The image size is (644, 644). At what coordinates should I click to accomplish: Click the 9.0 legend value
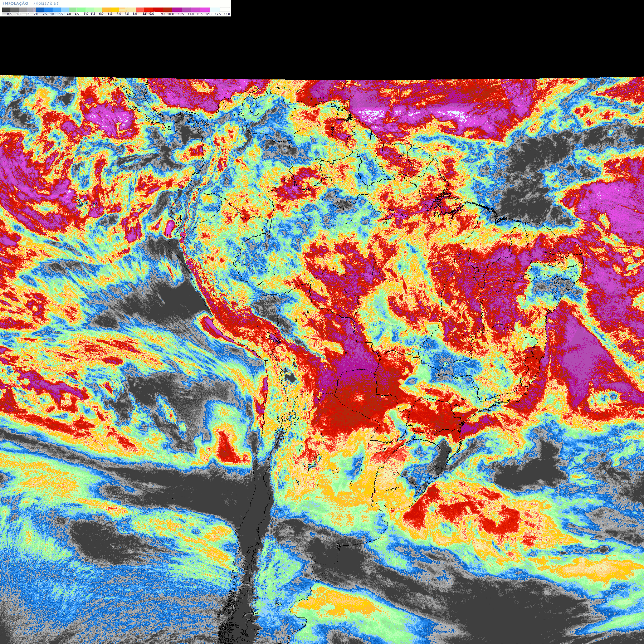(152, 14)
